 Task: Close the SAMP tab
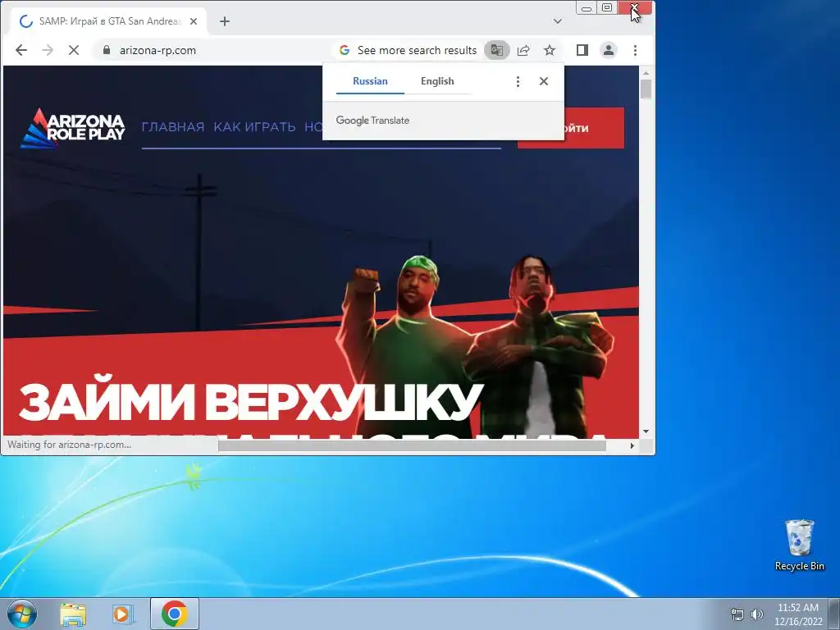194,21
